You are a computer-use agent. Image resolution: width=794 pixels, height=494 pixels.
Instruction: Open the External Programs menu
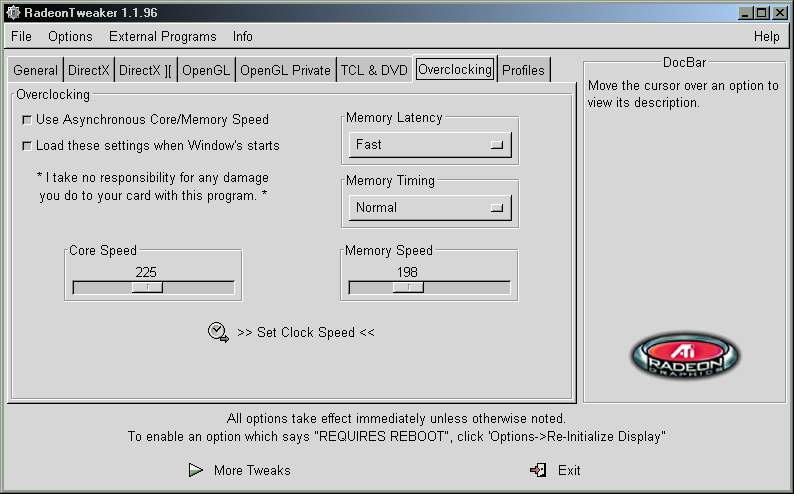pyautogui.click(x=162, y=36)
